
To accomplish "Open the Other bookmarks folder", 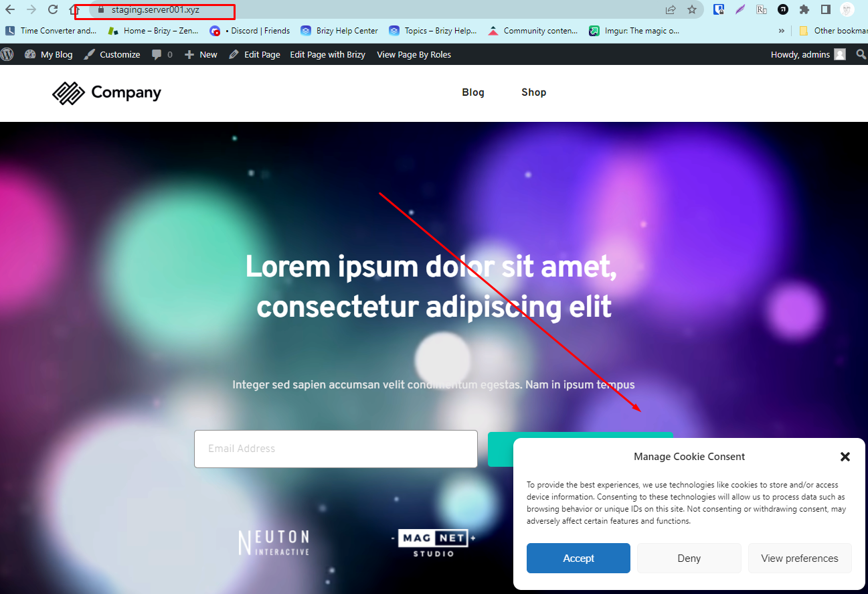I will coord(833,30).
